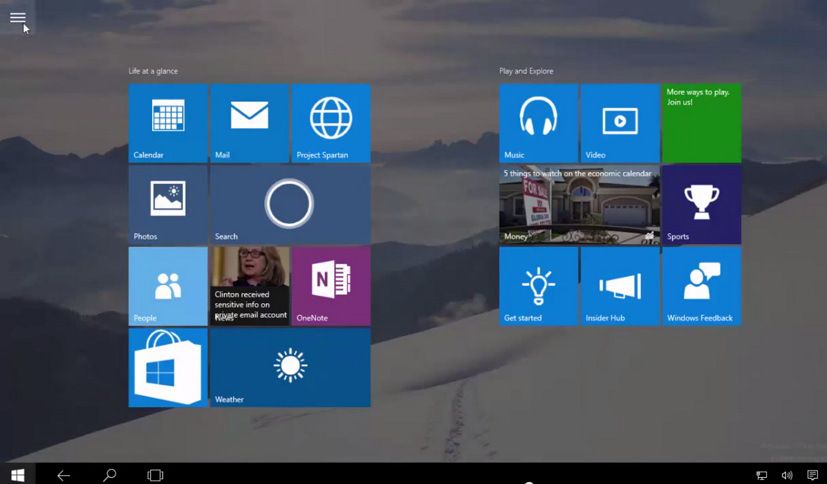This screenshot has width=827, height=484.
Task: Open the Sports trophy tile
Action: [701, 204]
